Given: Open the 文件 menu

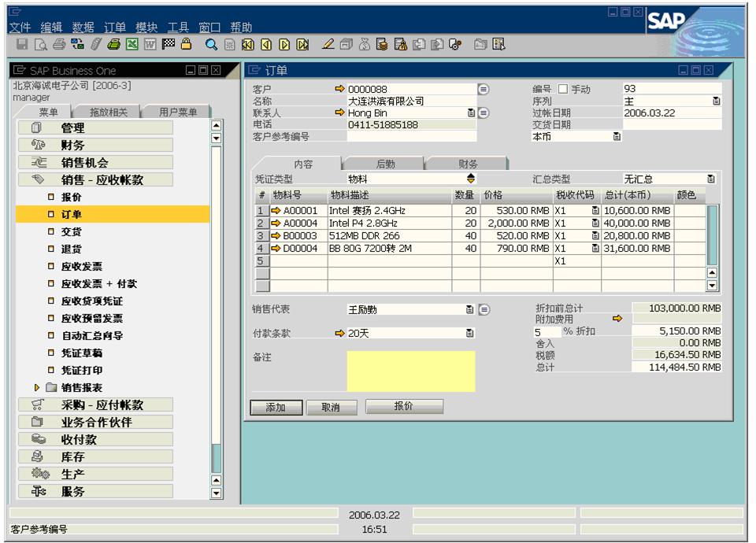Looking at the screenshot, I should click(x=20, y=27).
